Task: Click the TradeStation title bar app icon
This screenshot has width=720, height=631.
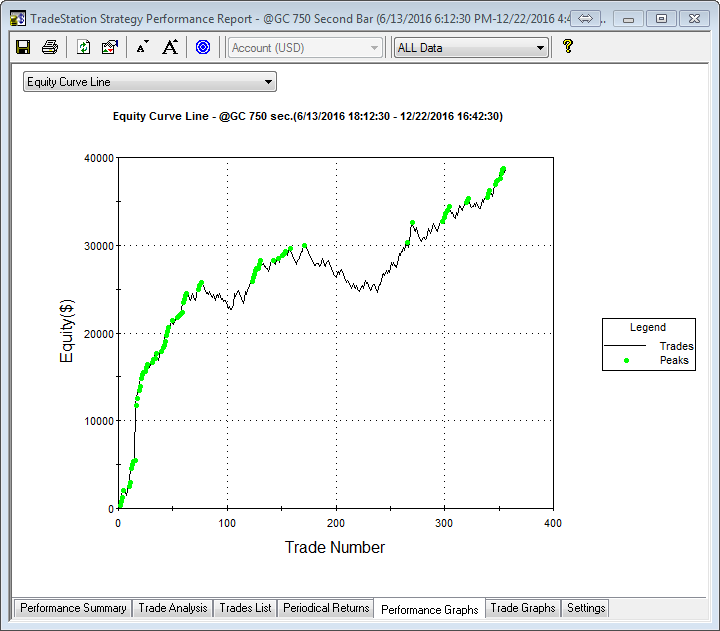Action: 17,18
